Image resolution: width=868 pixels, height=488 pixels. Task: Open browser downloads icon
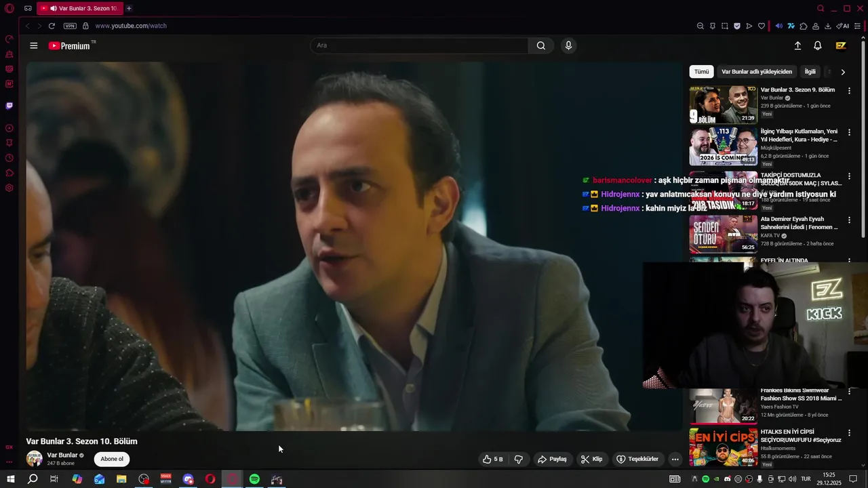click(x=828, y=26)
